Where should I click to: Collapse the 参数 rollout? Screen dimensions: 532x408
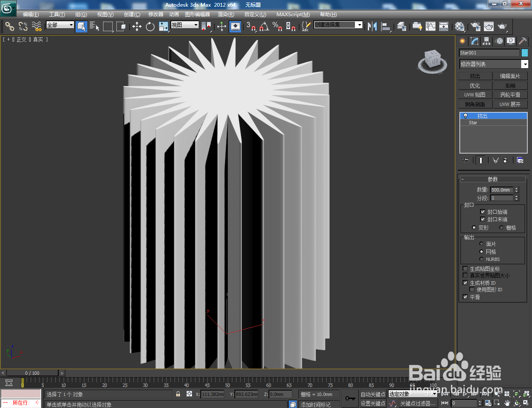click(x=493, y=179)
